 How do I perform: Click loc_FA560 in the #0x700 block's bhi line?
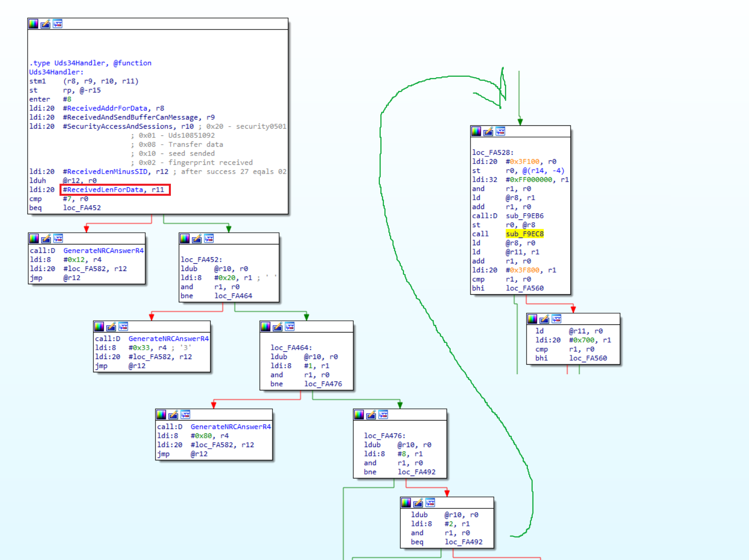[x=588, y=358]
